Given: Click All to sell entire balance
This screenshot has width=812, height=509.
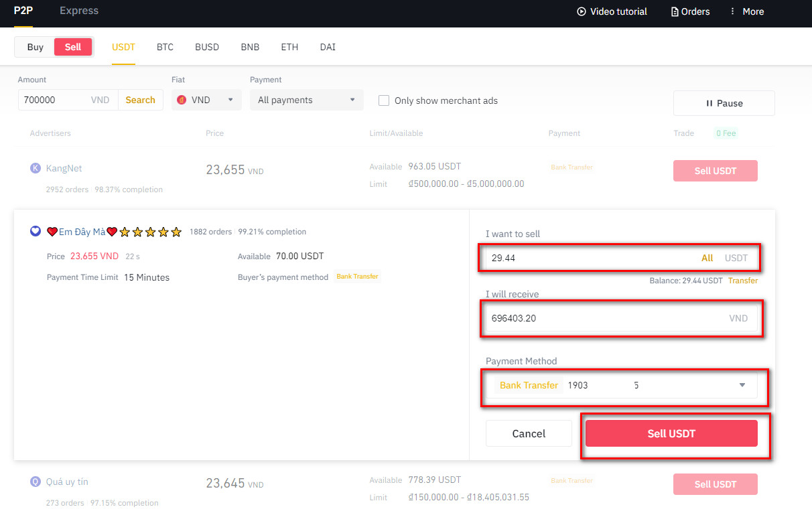Looking at the screenshot, I should click(707, 258).
